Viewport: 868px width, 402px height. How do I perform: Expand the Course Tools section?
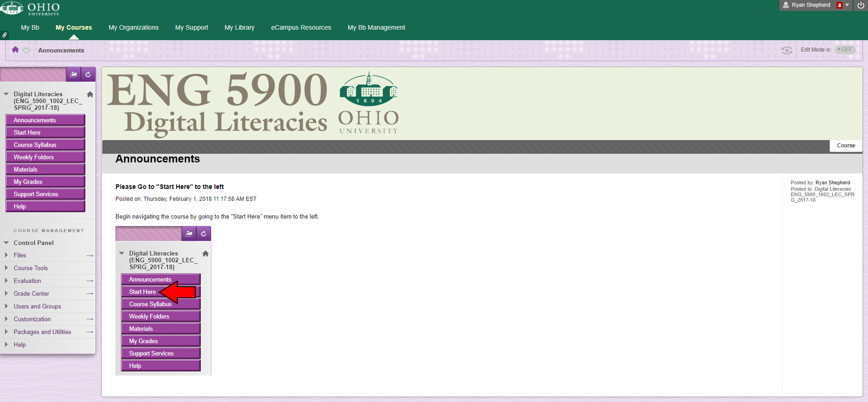(6, 268)
